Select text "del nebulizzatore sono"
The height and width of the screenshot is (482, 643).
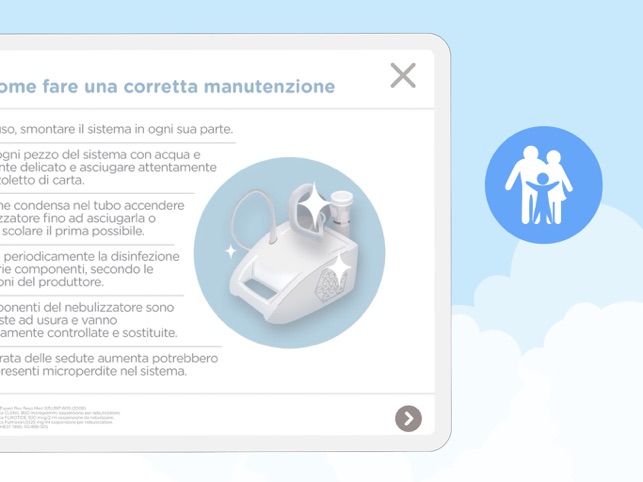107,307
